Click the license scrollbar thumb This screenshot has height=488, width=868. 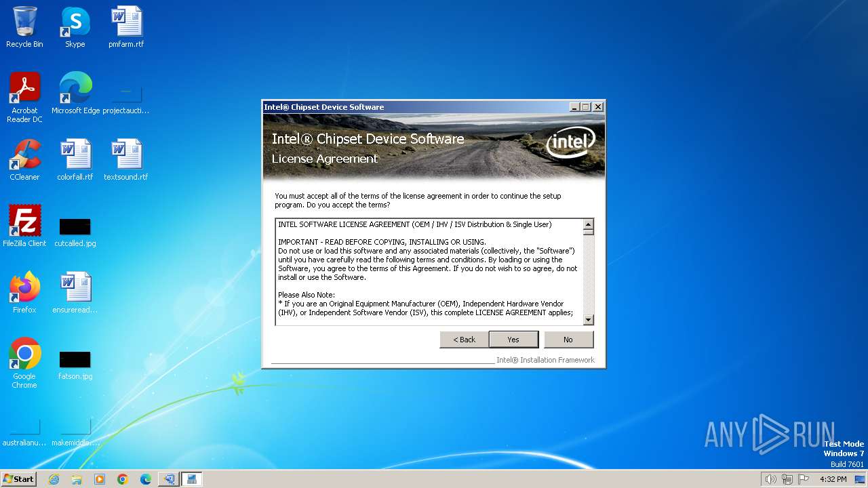tap(589, 232)
